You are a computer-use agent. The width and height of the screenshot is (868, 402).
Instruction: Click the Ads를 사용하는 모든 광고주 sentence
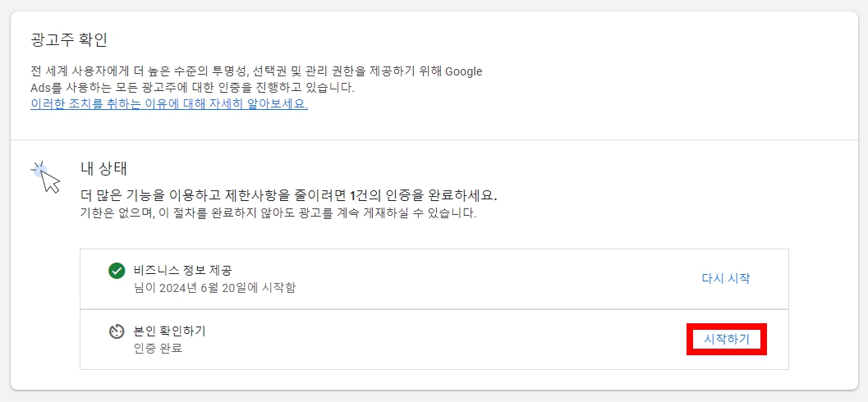(192, 88)
